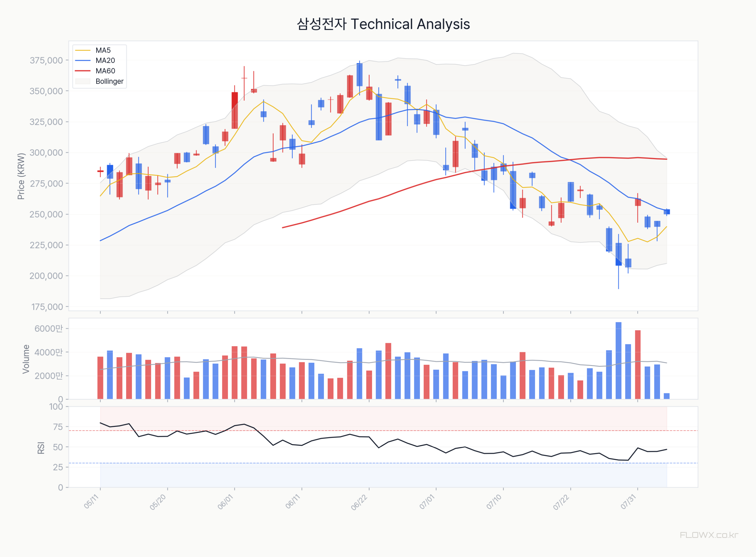Click the 06/11 date label
The width and height of the screenshot is (756, 557).
(293, 501)
